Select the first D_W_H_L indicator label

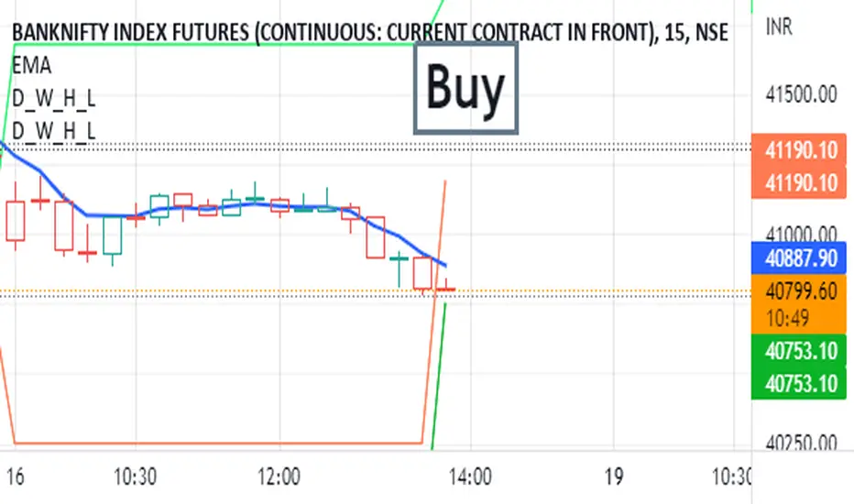coord(54,98)
